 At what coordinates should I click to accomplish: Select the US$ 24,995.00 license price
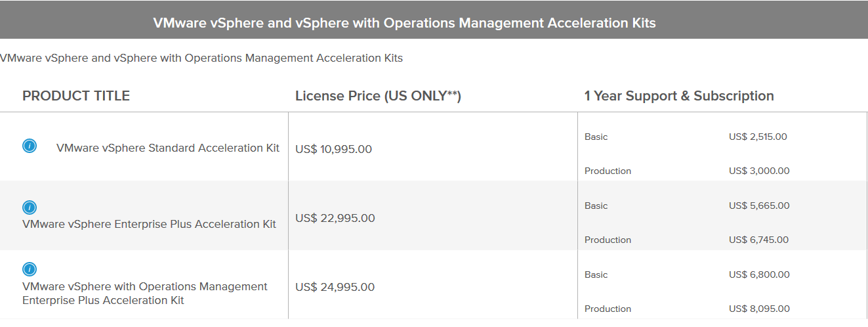pyautogui.click(x=335, y=287)
